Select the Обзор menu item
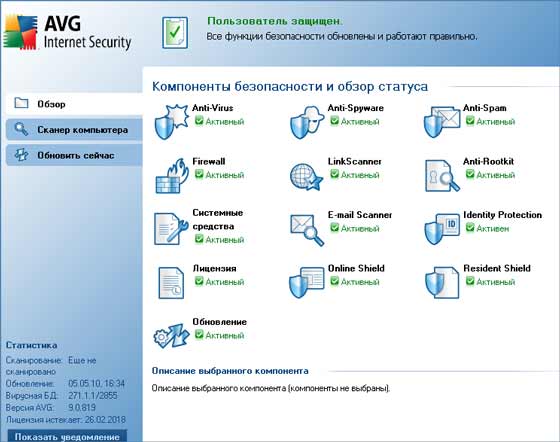Screen dimensions: 560x442 [x=74, y=104]
